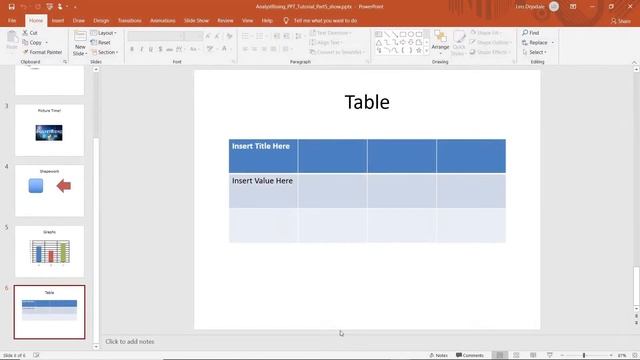Toggle Italic formatting
640x360 pixels.
(141, 49)
